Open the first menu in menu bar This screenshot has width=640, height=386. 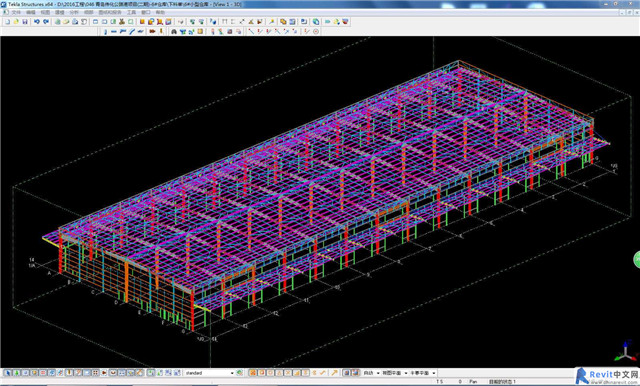pyautogui.click(x=16, y=13)
